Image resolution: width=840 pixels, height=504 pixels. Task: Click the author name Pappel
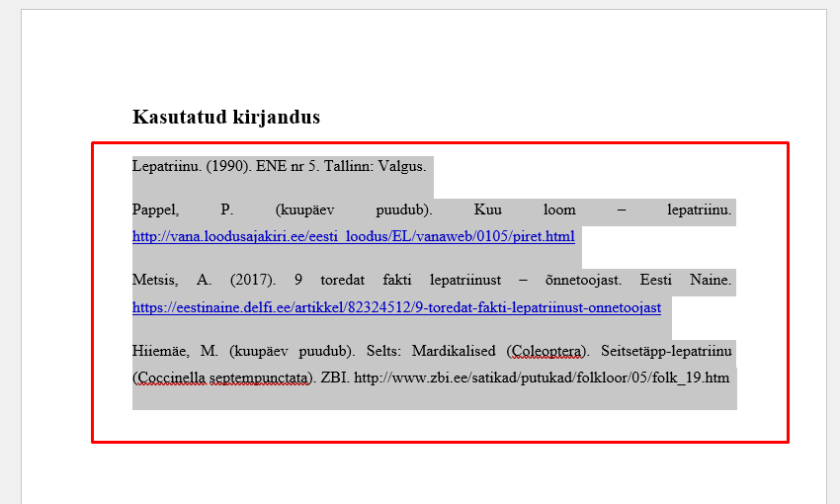point(155,210)
